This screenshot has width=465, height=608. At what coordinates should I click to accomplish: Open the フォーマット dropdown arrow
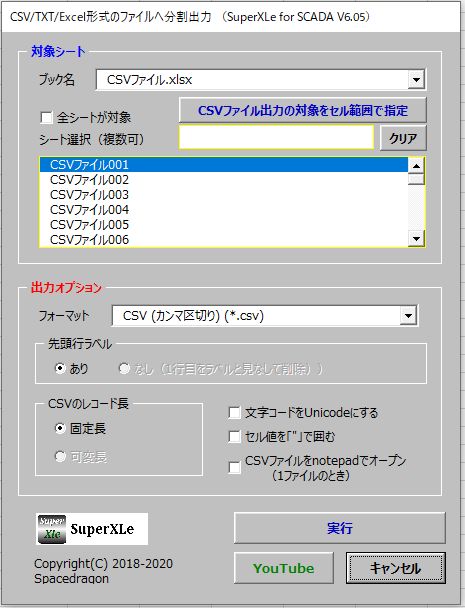[408, 316]
